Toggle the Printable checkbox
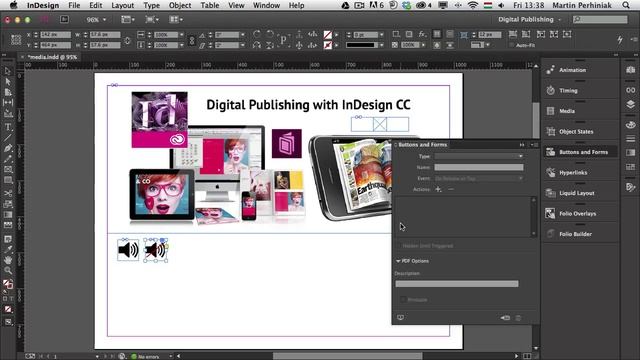Viewport: 640px width, 360px height. 403,300
